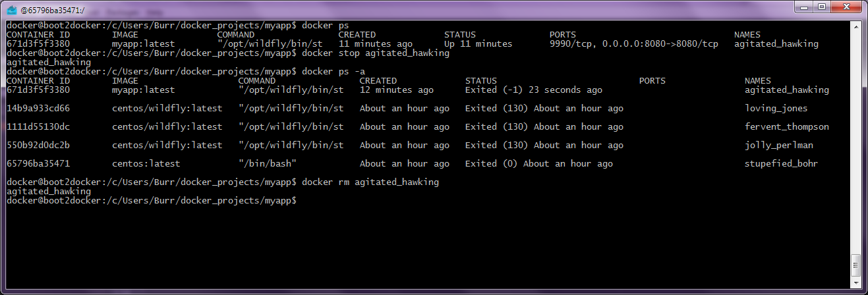Click the 'docker stop agitated_hawking' command text
868x295 pixels.
click(375, 53)
